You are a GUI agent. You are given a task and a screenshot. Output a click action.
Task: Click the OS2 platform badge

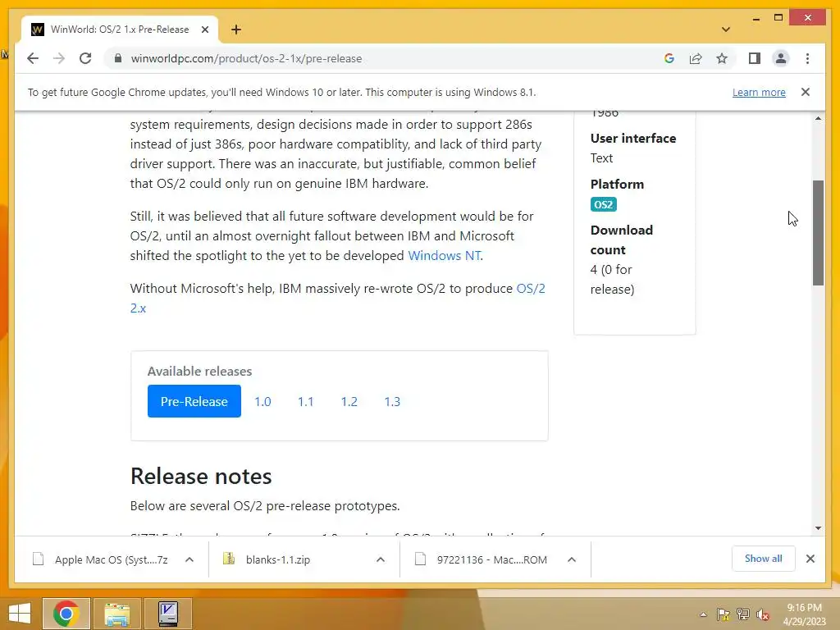(x=603, y=204)
